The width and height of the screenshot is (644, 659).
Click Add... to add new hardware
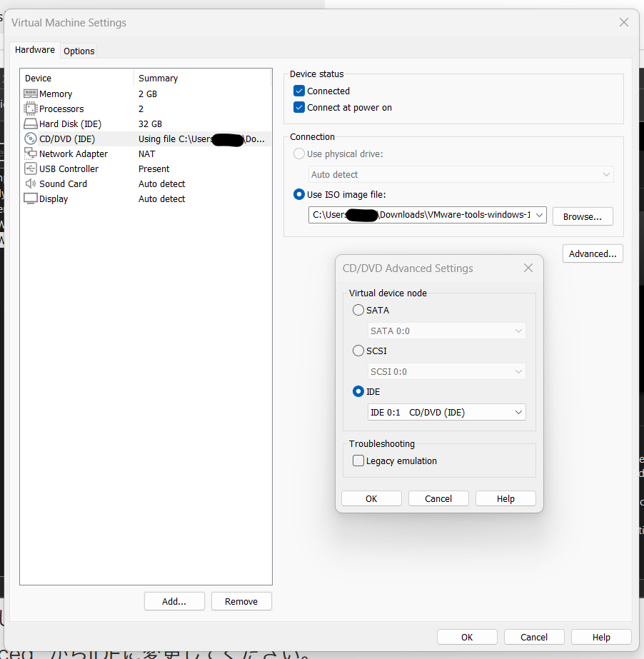pos(174,601)
